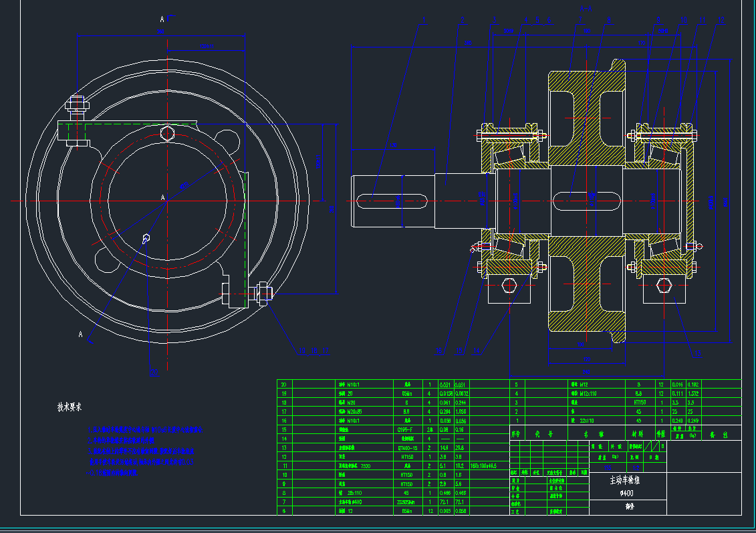Select the hexagon bolt in lower-right bearing block
Screen dimensions: 756x533
pos(664,286)
